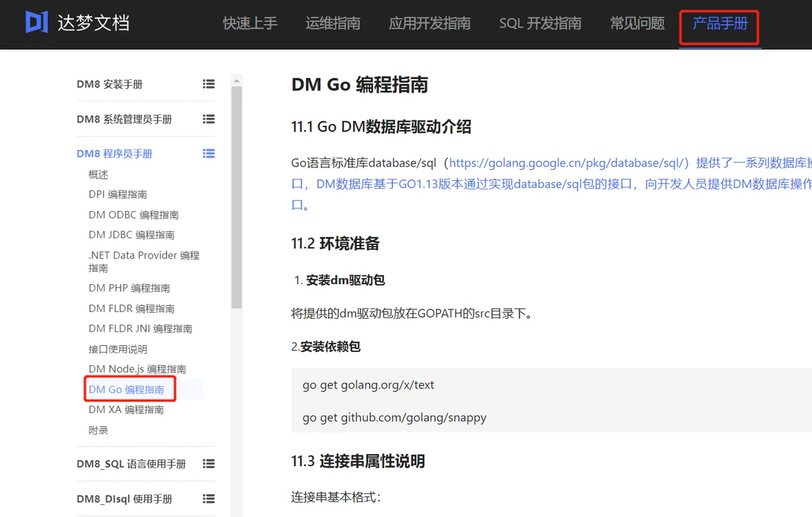This screenshot has height=517, width=812.
Task: Expand list icon beside DM8 安装手册
Action: tap(208, 84)
